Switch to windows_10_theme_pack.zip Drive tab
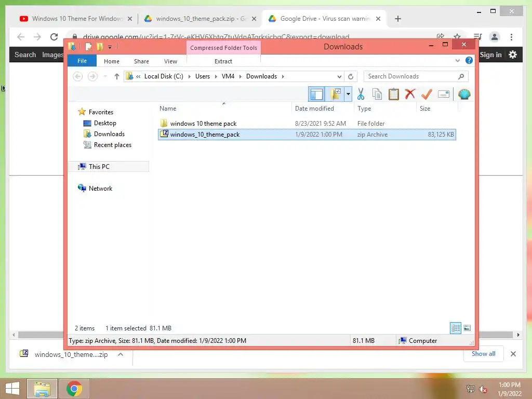The image size is (532, 399). 200,19
